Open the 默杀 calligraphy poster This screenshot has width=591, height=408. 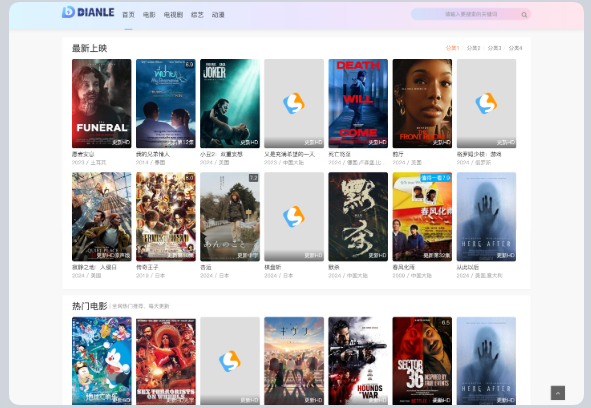[358, 216]
